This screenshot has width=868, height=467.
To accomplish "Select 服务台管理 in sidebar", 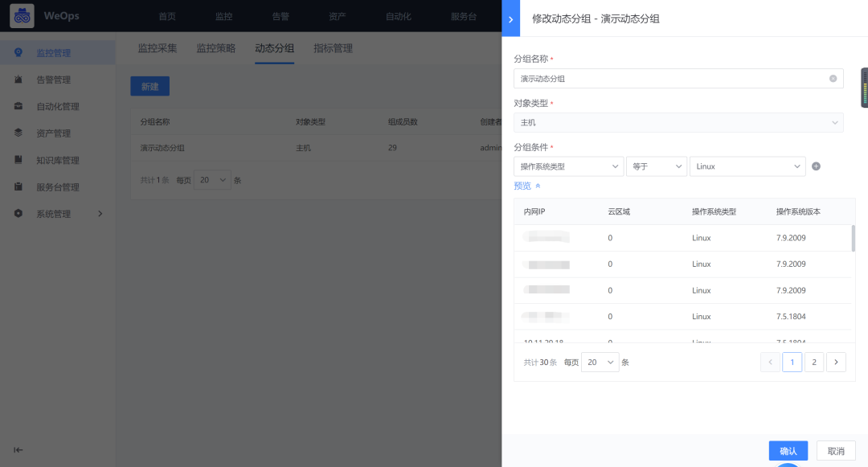I will (x=58, y=187).
